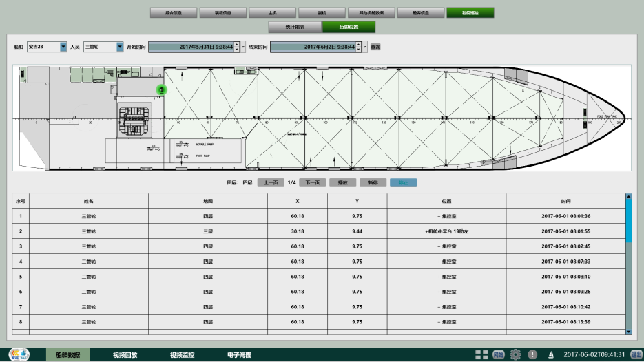Open the exclamation alert icon in bottom bar
644x362 pixels.
(532, 354)
